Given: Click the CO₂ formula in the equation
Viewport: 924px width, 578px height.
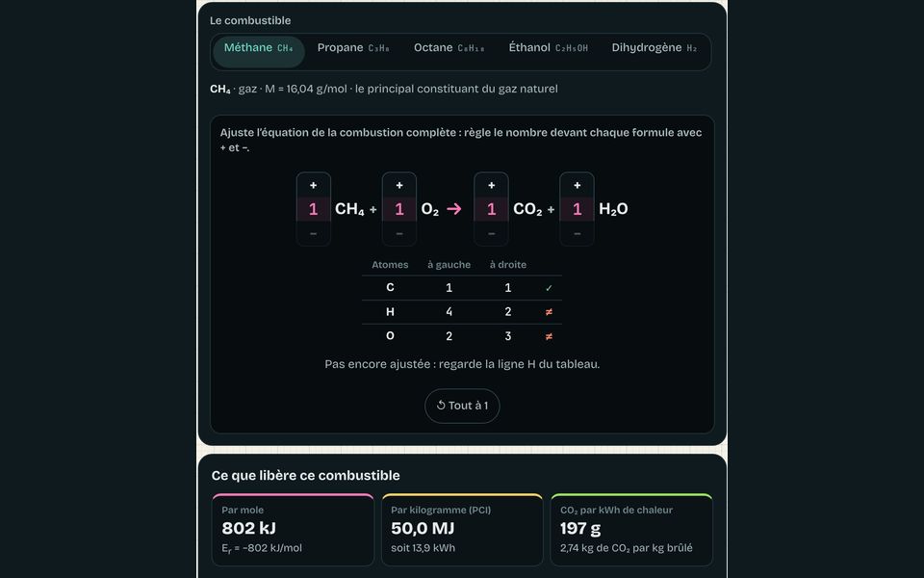Looking at the screenshot, I should coord(527,209).
